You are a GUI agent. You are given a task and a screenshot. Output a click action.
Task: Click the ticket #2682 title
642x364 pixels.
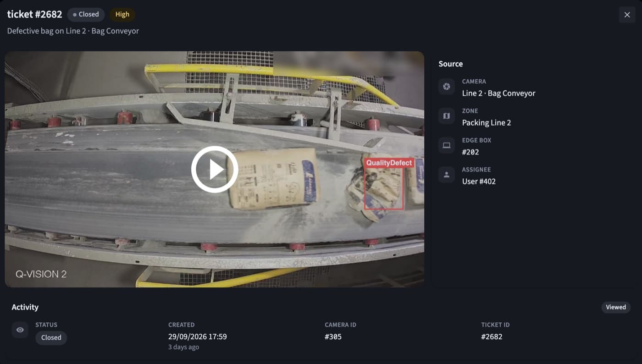(x=34, y=14)
